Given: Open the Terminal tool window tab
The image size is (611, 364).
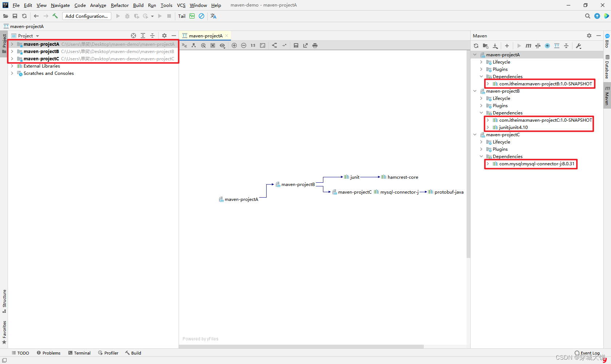Looking at the screenshot, I should 79,353.
